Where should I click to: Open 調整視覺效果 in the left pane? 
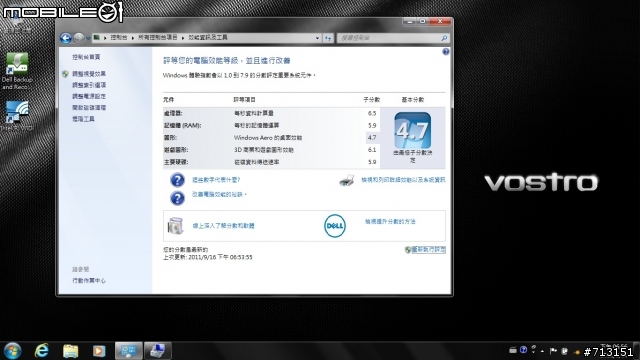(89, 74)
